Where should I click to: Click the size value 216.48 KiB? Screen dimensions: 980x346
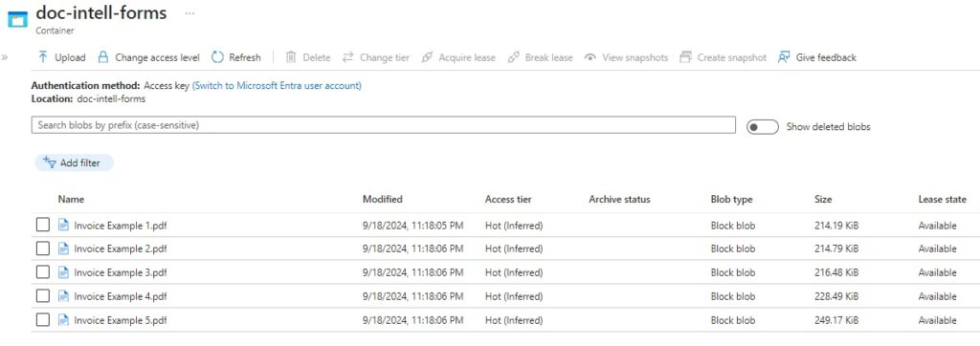(836, 273)
